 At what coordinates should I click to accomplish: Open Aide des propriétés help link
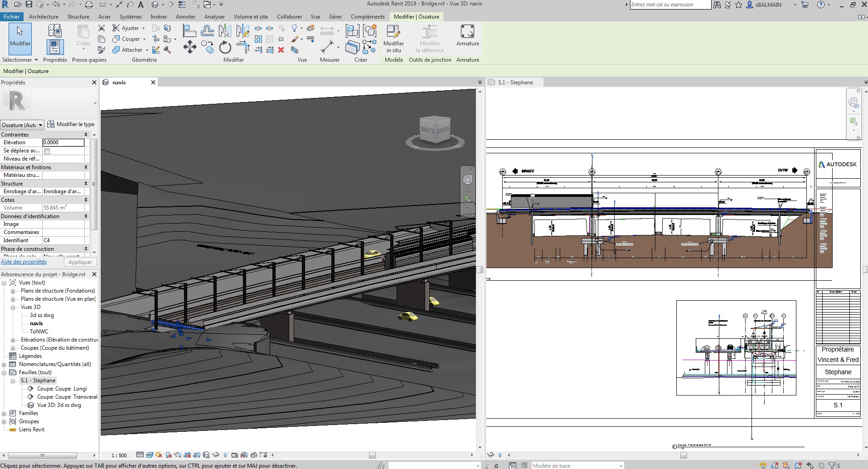24,262
